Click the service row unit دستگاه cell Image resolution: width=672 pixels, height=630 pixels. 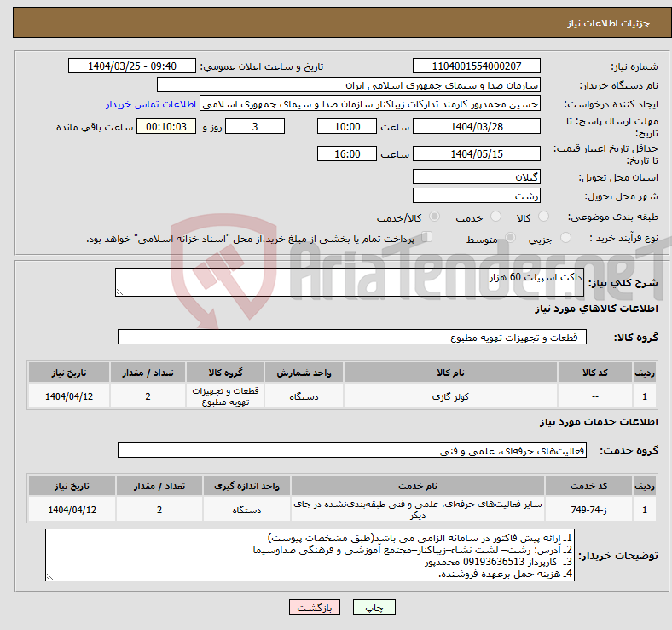click(246, 510)
